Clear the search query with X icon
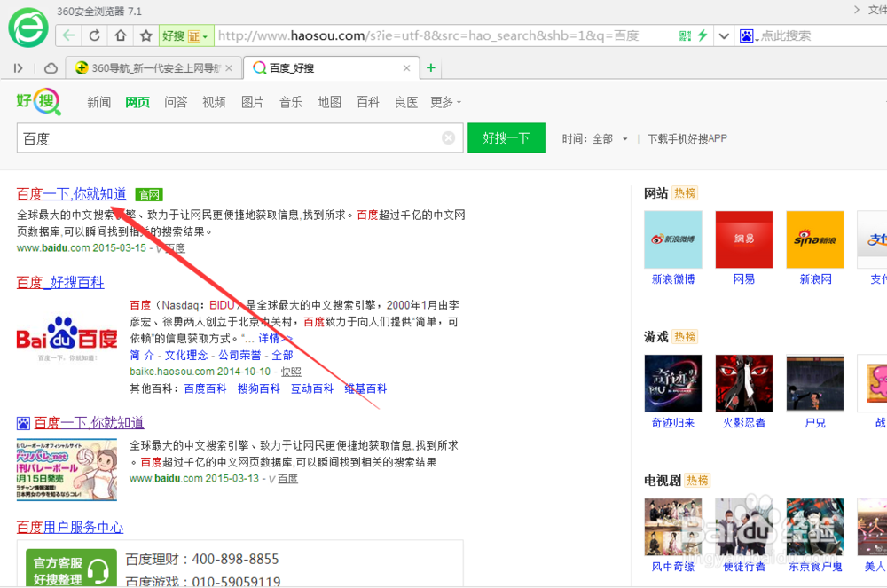 [x=449, y=138]
